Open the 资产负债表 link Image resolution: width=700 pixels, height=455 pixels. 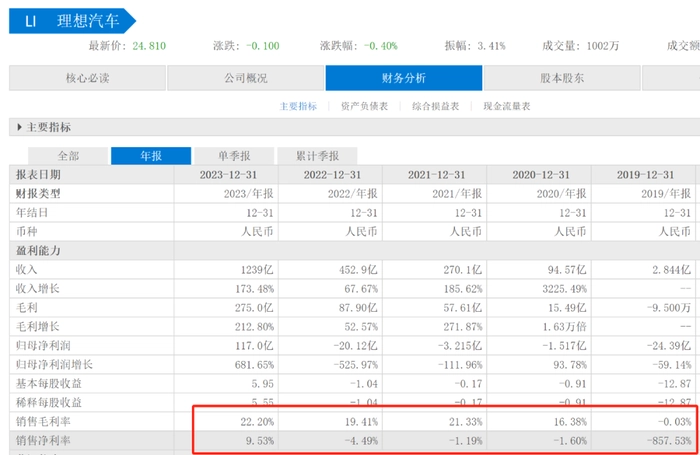[364, 105]
